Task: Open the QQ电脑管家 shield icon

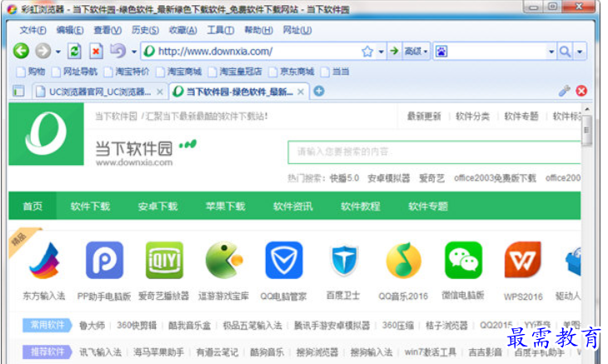Action: pos(284,260)
